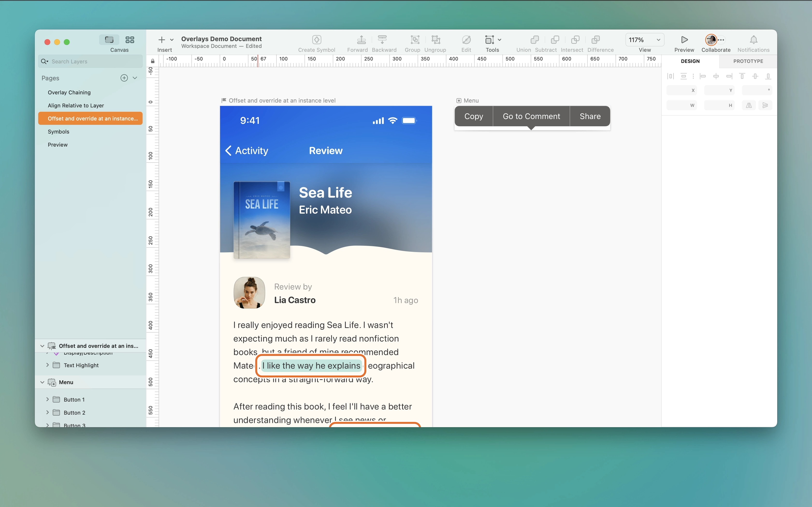Viewport: 812px width, 507px height.
Task: Select the Overlay Chaining page
Action: pos(90,93)
